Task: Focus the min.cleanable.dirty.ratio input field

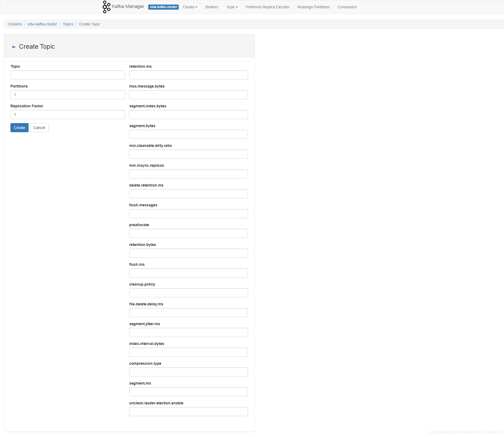Action: pos(189,154)
